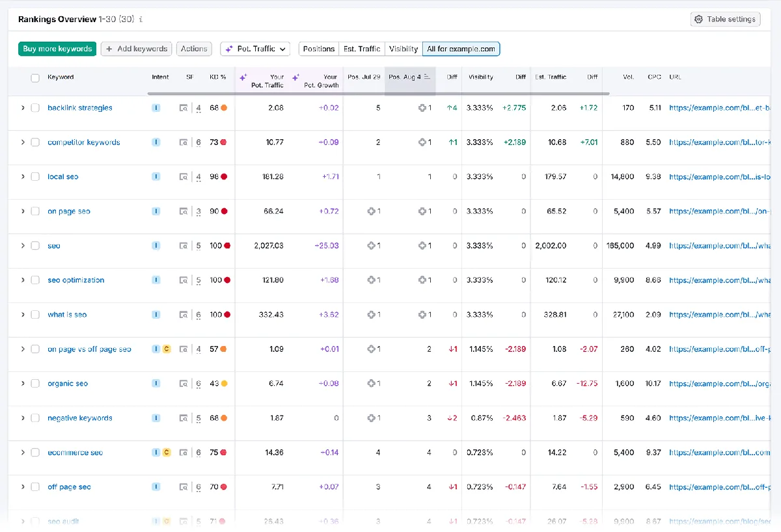Switch to the Visibility tab

tap(404, 49)
